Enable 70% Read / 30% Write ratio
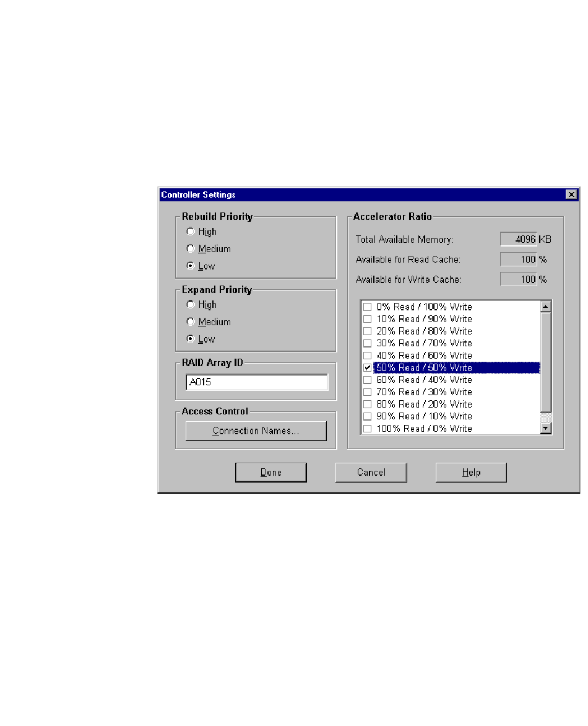Screen dimensions: 588x726 click(367, 392)
